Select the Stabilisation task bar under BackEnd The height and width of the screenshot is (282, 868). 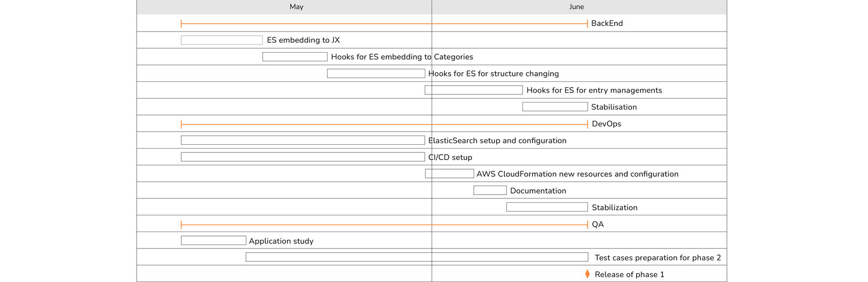coord(555,107)
